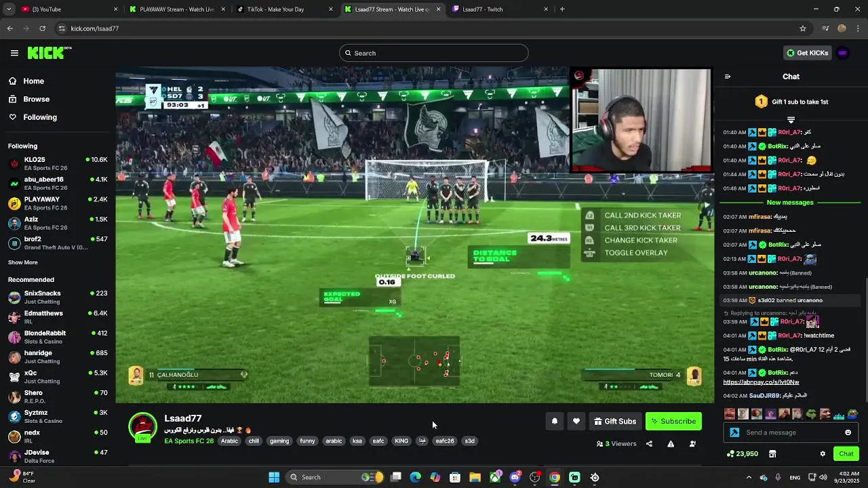
Task: Click the Lsaad77 channel avatar
Action: pyautogui.click(x=142, y=428)
